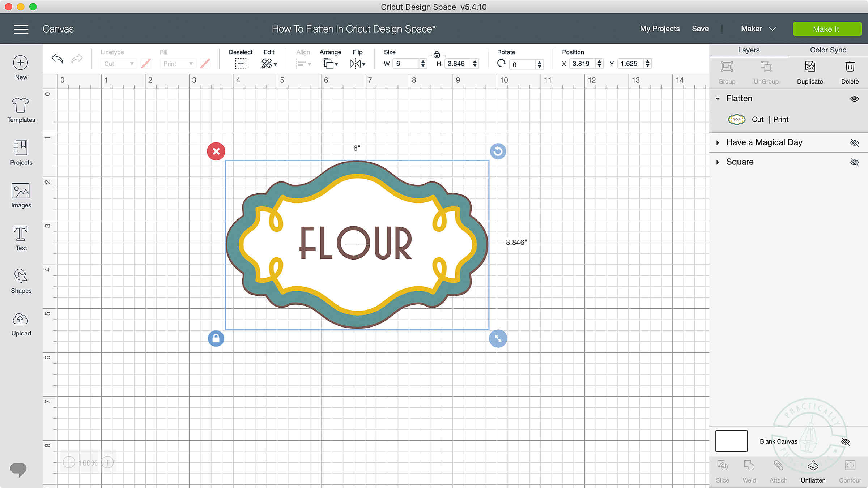Screen dimensions: 868x488
Task: Click the Delete trash icon
Action: pos(850,67)
